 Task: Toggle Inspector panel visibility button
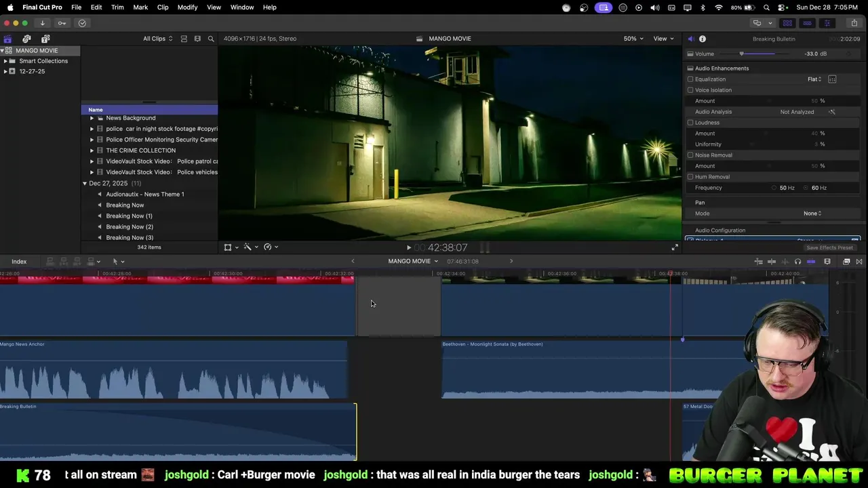click(x=827, y=23)
